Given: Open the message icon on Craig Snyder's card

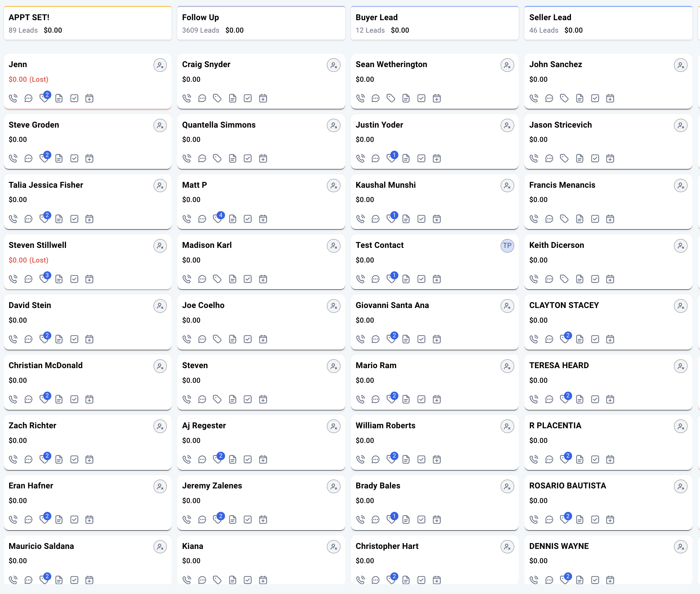Looking at the screenshot, I should tap(202, 98).
